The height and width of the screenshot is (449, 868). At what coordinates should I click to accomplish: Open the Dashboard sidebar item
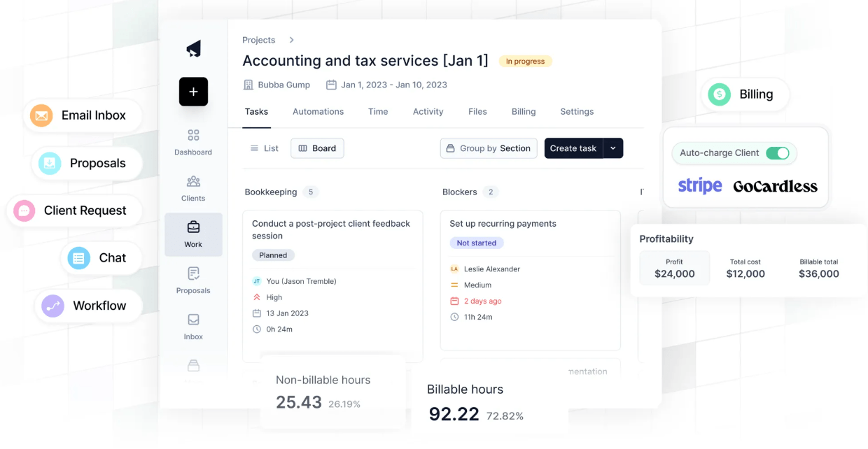tap(193, 142)
